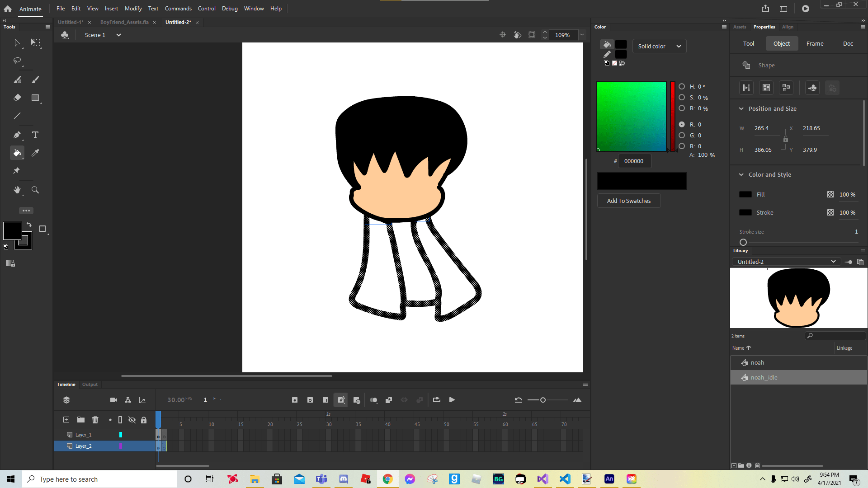
Task: Select the Zoom tool
Action: coord(35,190)
